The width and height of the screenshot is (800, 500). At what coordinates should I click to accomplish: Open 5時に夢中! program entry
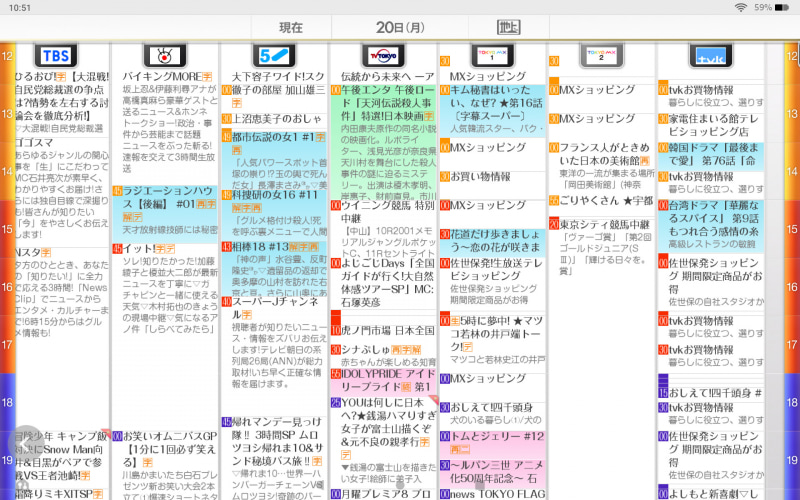click(x=493, y=340)
